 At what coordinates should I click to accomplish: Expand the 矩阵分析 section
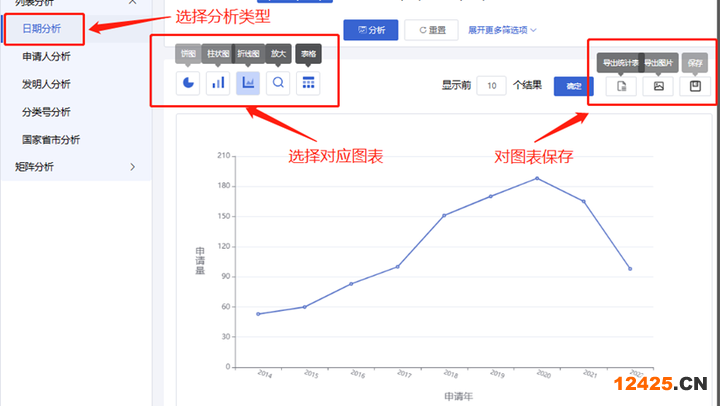(x=133, y=166)
